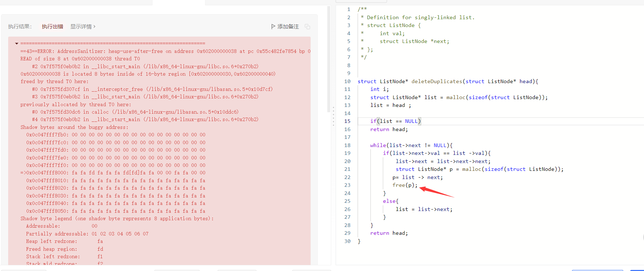The image size is (644, 271).
Task: Click the 'while(list->next != NULL){' line
Action: click(411, 145)
